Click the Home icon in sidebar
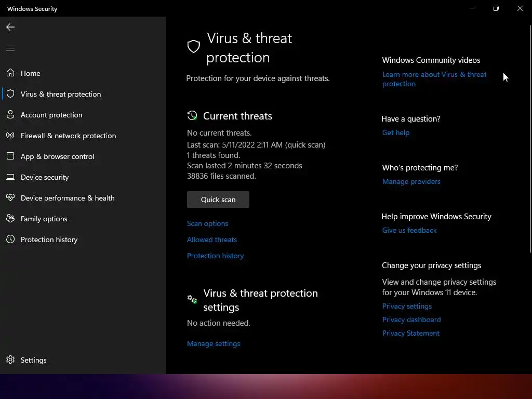Screen dimensions: 532x399 [10, 73]
